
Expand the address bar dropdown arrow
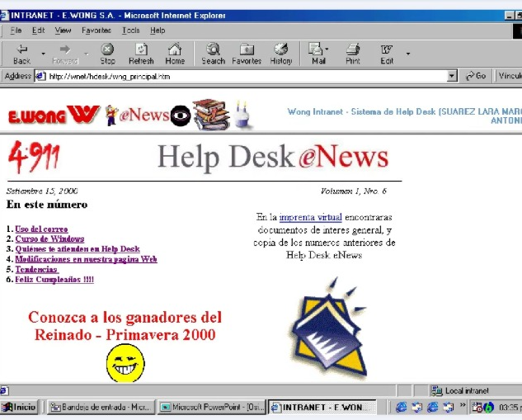click(451, 76)
